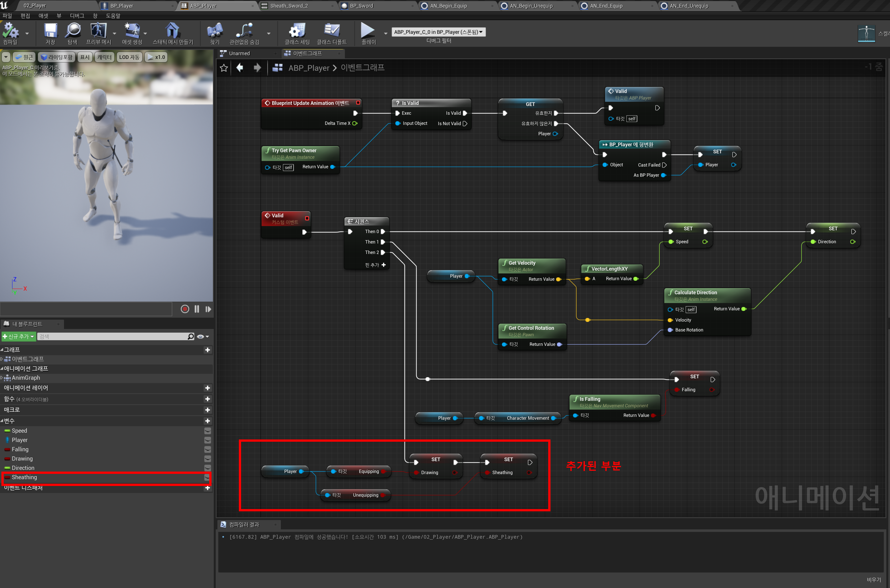
Task: Click the Preview Mesh (프리뷰 메시) icon
Action: (98, 31)
